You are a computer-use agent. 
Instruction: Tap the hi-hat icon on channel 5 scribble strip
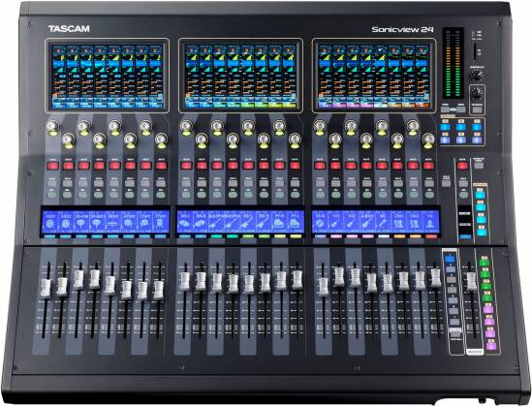112,223
